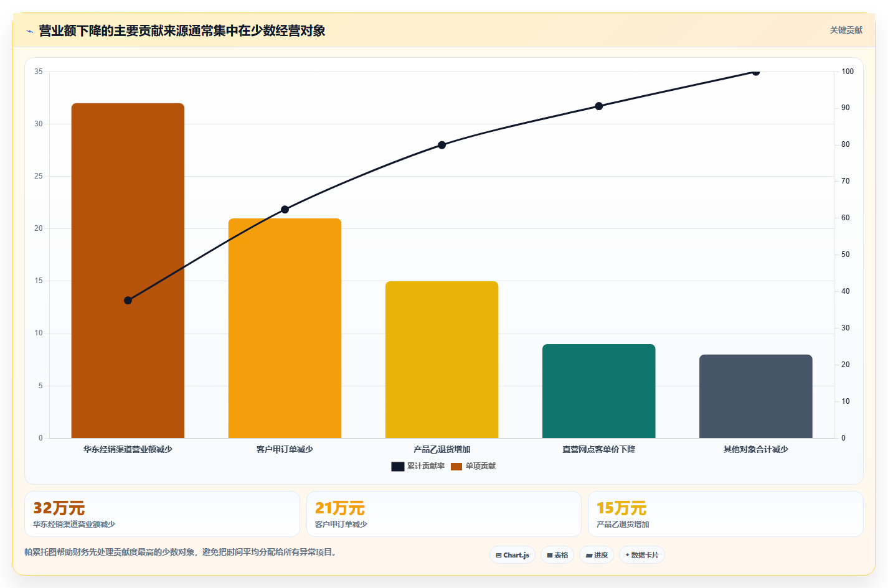
Task: Click the 客户甲订单减少 orange bar
Action: [x=285, y=328]
